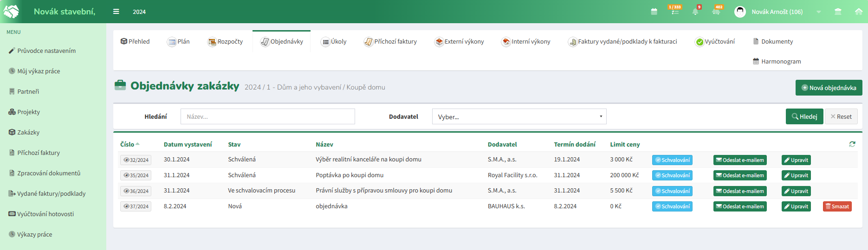Send order 32/2024 by e-mail
Viewport: 868px width, 250px height.
pyautogui.click(x=740, y=160)
